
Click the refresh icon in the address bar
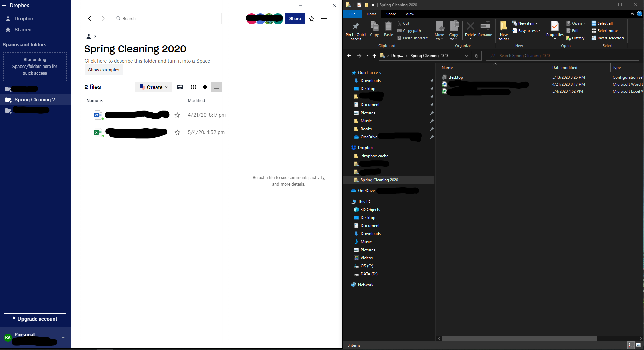point(476,56)
